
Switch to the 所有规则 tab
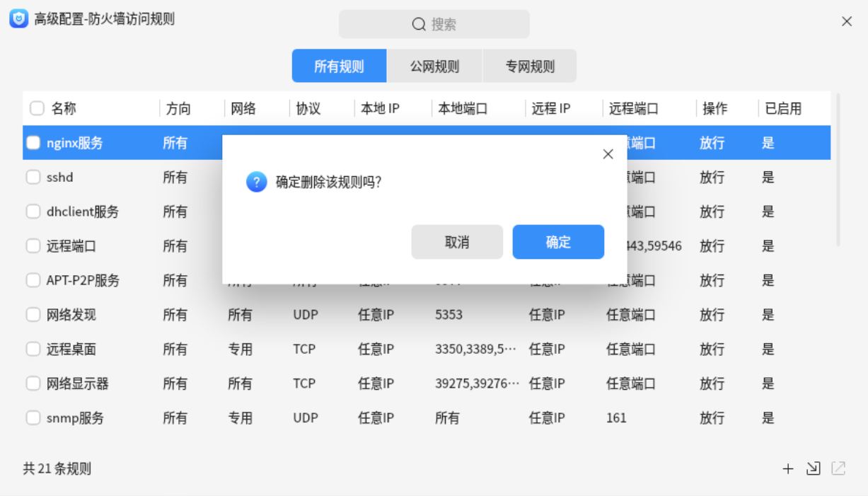pos(340,67)
